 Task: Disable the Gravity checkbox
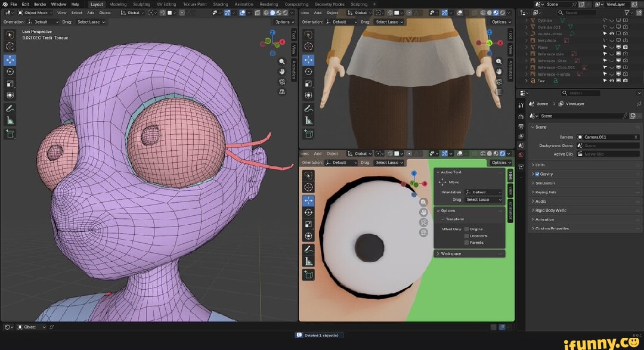click(x=537, y=174)
